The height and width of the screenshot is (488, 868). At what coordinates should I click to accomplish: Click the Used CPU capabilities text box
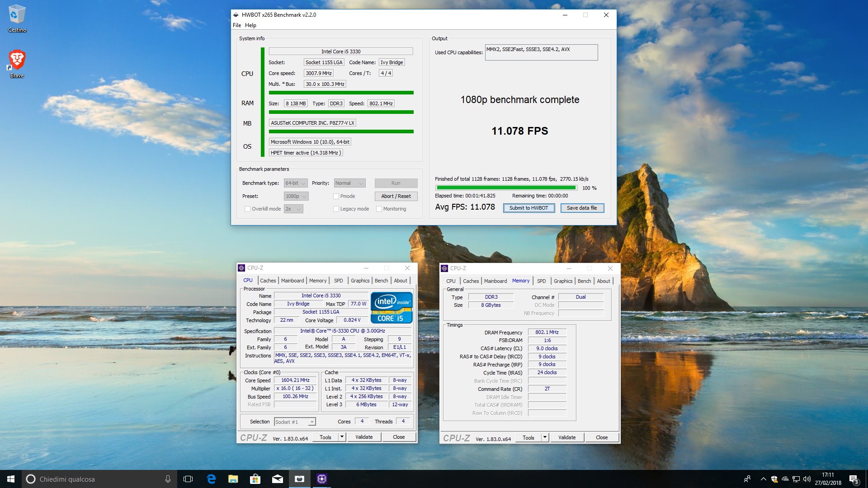[542, 52]
